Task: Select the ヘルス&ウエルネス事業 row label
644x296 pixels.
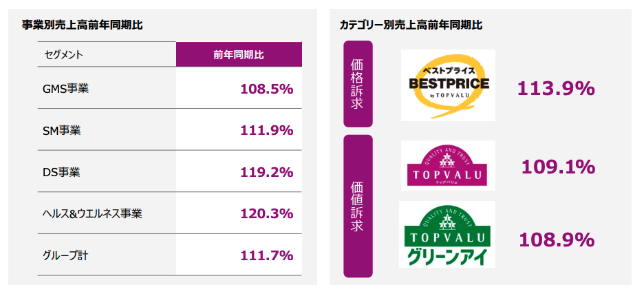Action: tap(92, 213)
